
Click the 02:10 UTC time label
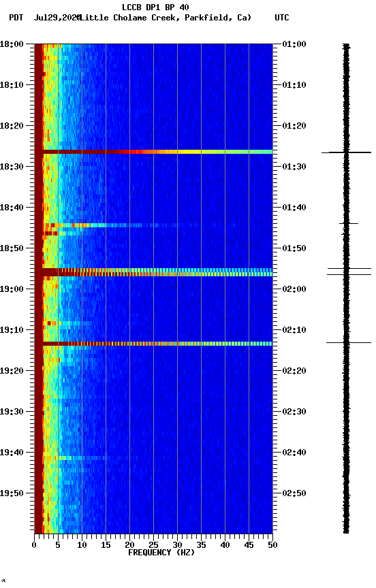pos(294,330)
